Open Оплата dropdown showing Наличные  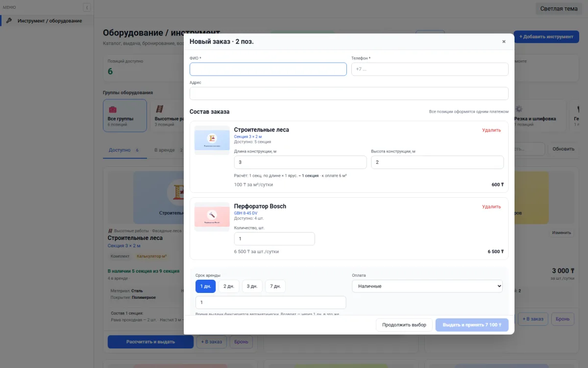(x=427, y=286)
